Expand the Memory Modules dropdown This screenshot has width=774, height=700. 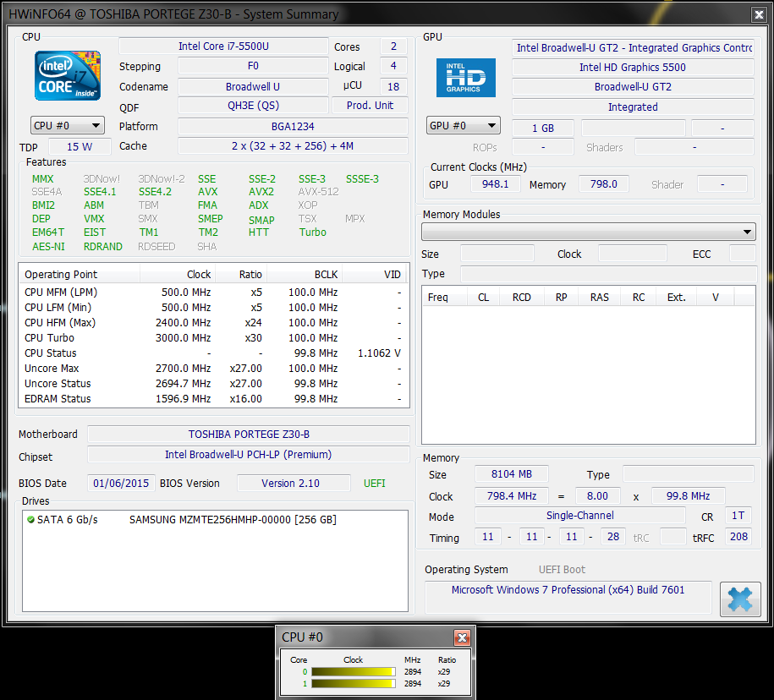(589, 232)
